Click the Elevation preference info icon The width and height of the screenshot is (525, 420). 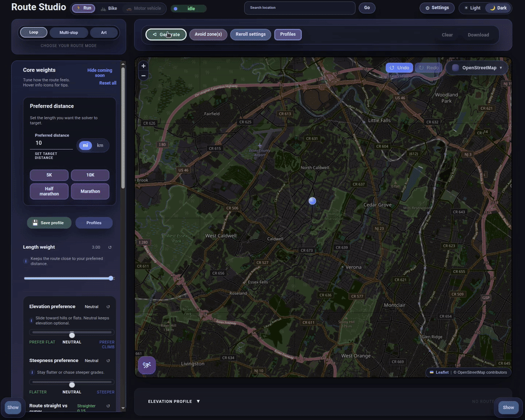(x=31, y=320)
